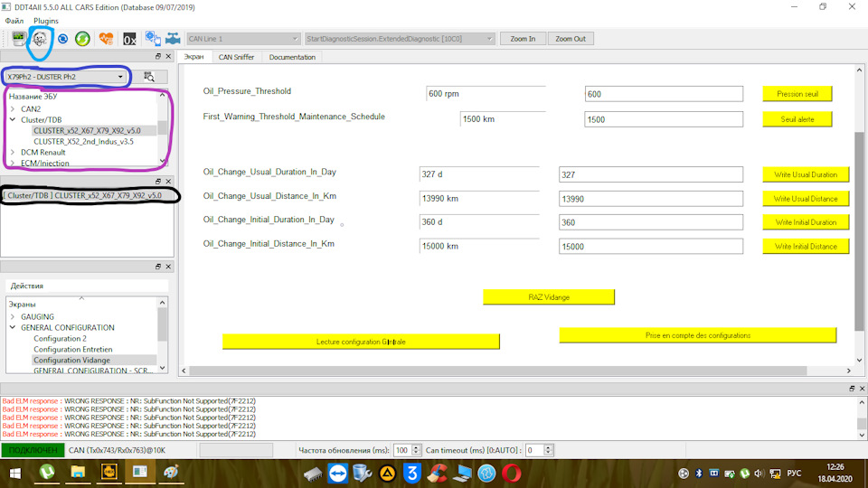Open TeamViewer from the taskbar
The width and height of the screenshot is (868, 488).
coord(337,474)
